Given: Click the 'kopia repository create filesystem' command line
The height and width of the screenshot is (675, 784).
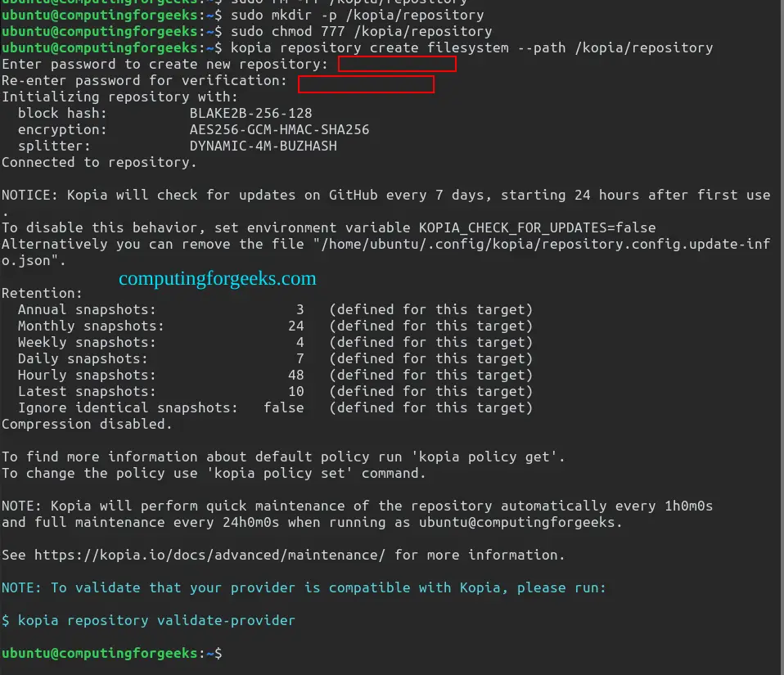Looking at the screenshot, I should tap(471, 48).
